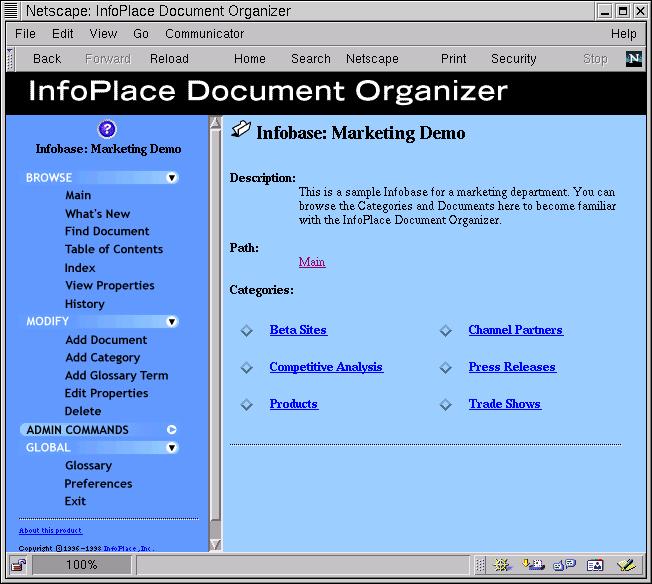Choose Add Category under Modify

click(103, 358)
